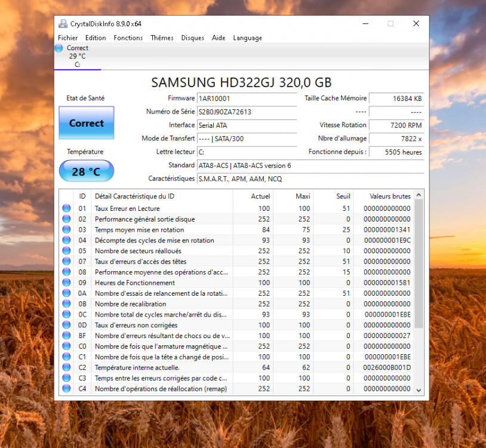
Task: Click the status orb for ID 0C
Action: pyautogui.click(x=66, y=314)
